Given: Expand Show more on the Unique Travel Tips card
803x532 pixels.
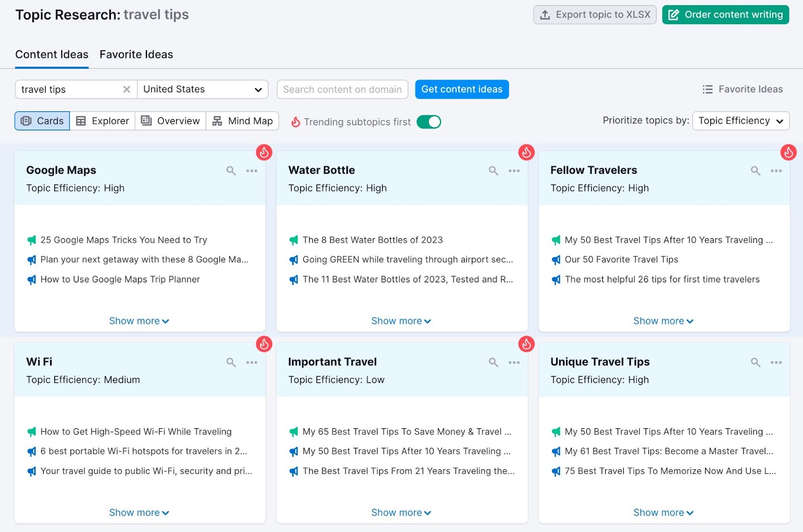Looking at the screenshot, I should pyautogui.click(x=663, y=512).
